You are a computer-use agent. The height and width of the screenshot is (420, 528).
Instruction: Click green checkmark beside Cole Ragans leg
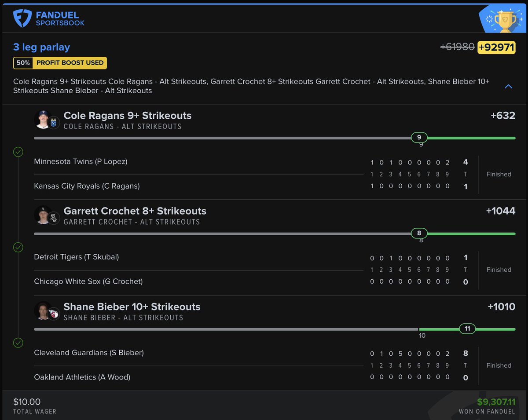click(18, 152)
